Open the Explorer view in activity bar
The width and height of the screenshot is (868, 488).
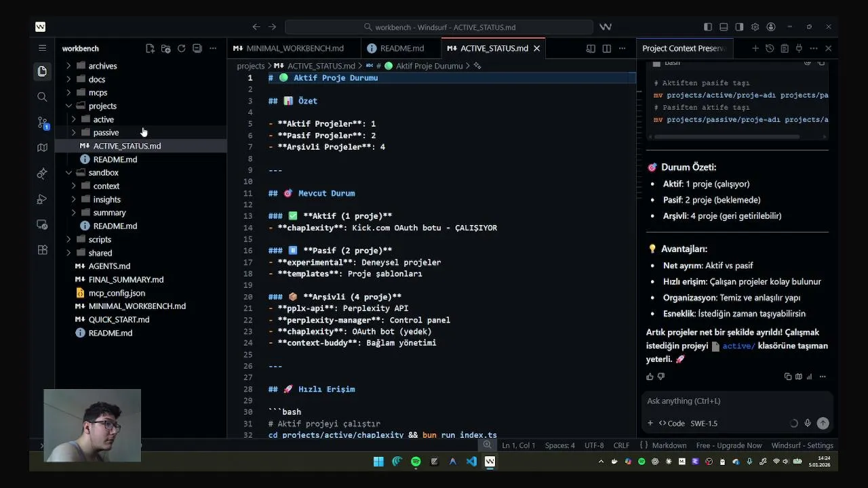tap(42, 71)
